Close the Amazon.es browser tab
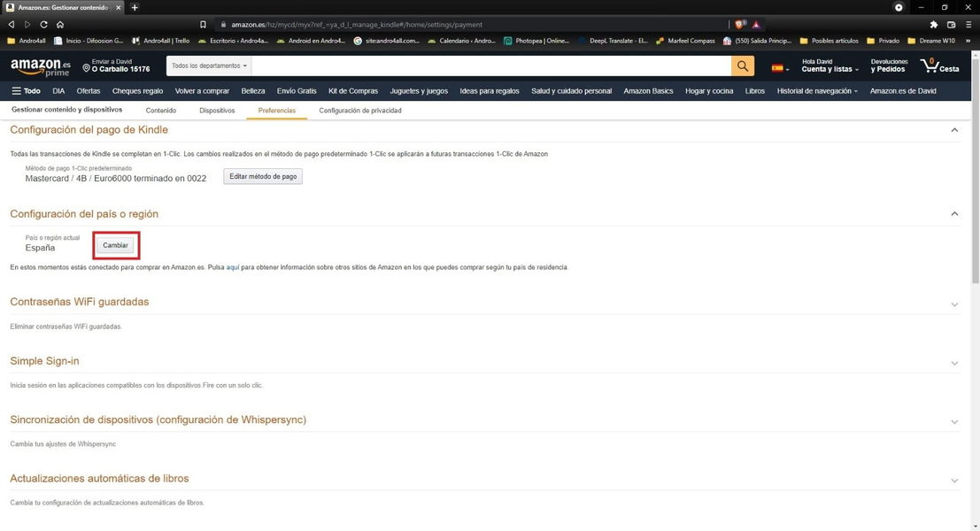This screenshot has width=980, height=531. pos(118,7)
